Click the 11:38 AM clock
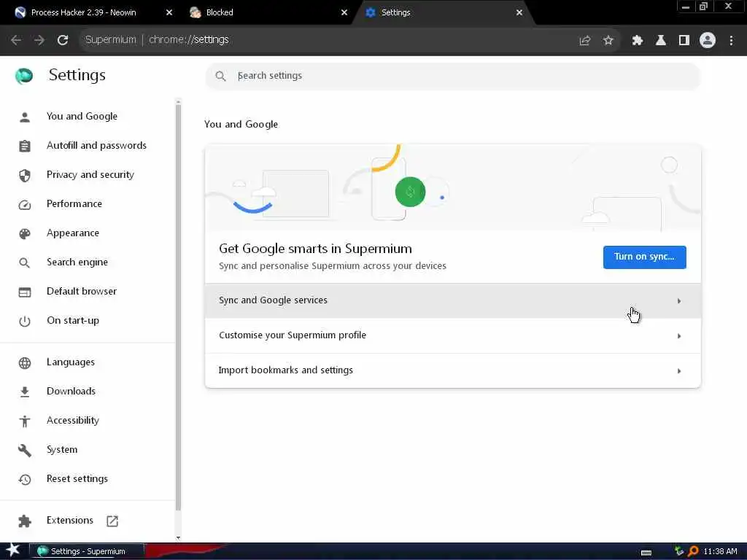 (720, 551)
